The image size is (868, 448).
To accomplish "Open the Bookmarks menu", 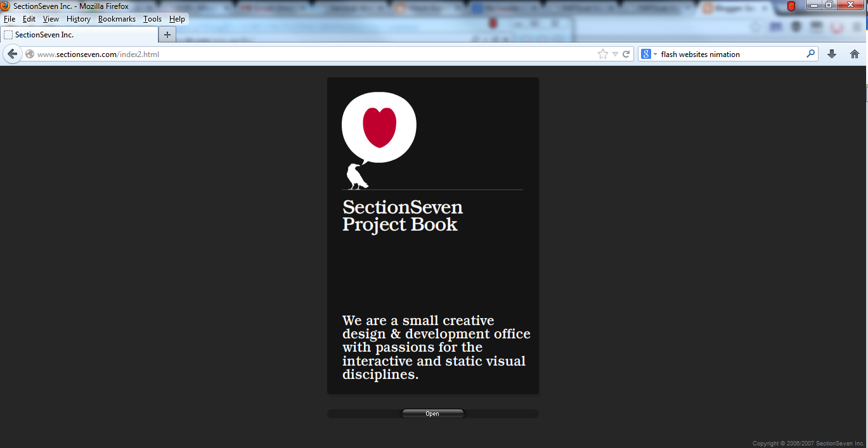I will pyautogui.click(x=117, y=19).
